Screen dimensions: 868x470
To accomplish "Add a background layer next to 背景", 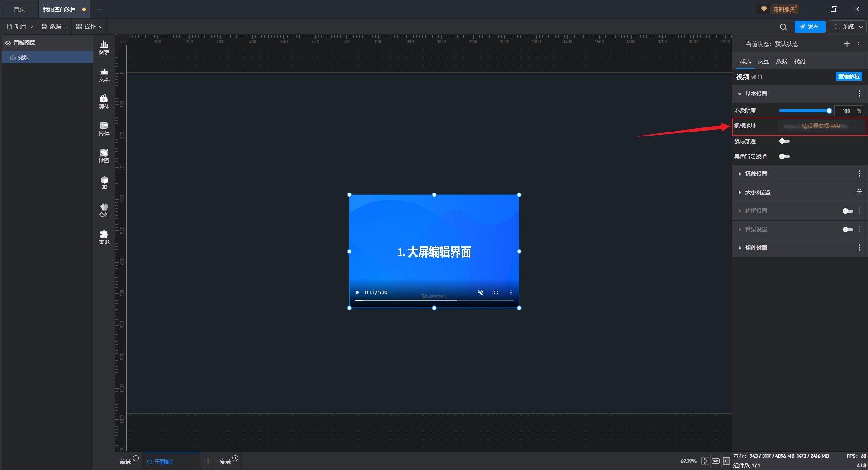I will [235, 458].
